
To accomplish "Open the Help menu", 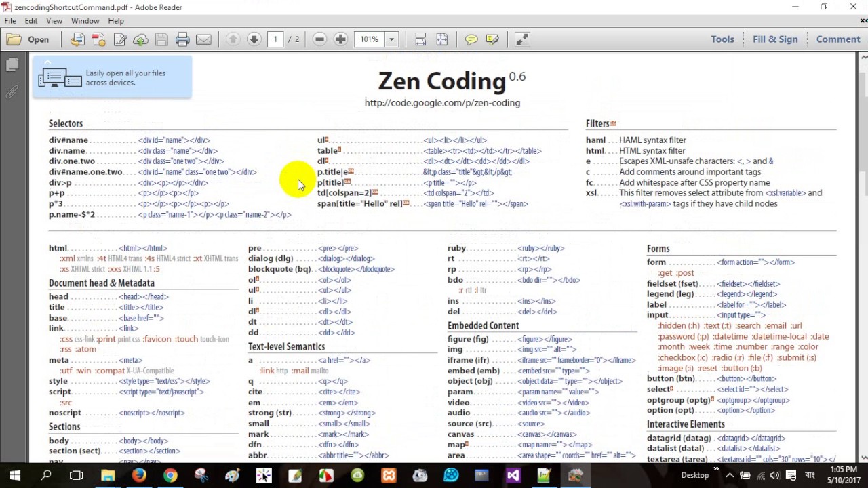I will 116,21.
